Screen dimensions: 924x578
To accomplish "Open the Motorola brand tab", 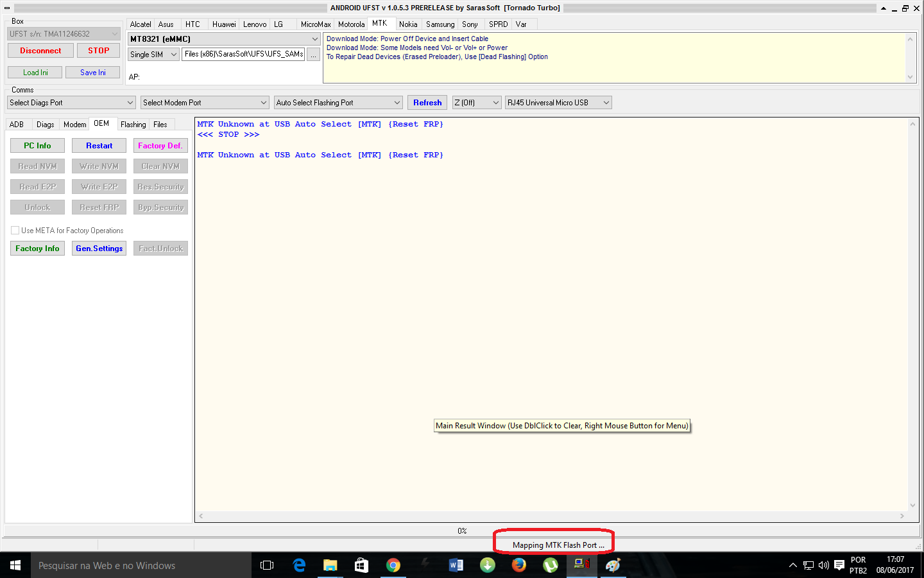I will tap(351, 24).
